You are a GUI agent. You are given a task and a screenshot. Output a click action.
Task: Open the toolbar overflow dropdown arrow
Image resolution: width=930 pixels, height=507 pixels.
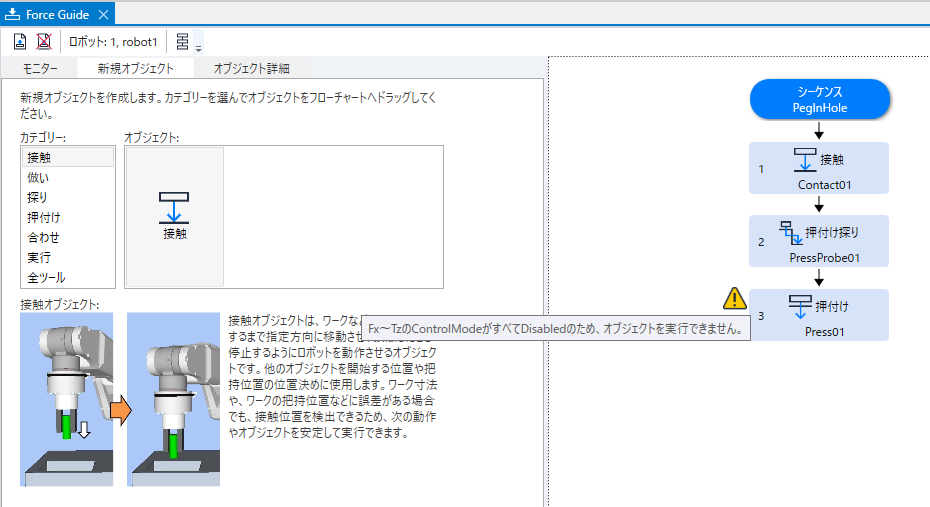tap(198, 47)
